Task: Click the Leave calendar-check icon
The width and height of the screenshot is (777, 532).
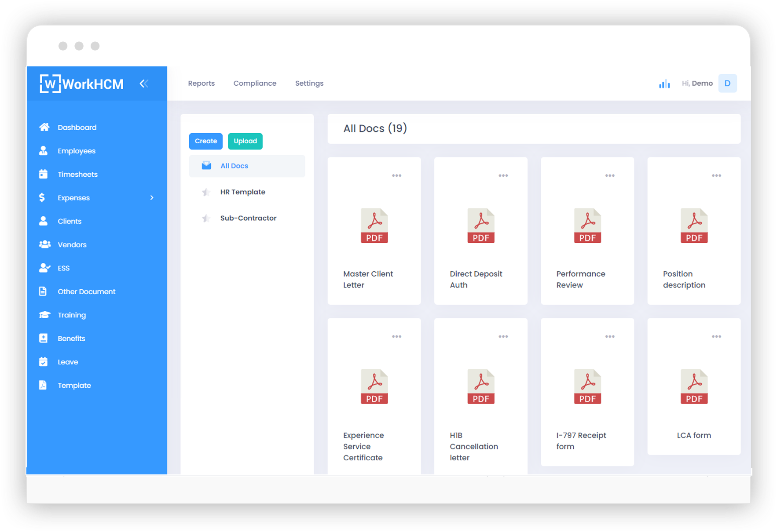Action: (43, 361)
